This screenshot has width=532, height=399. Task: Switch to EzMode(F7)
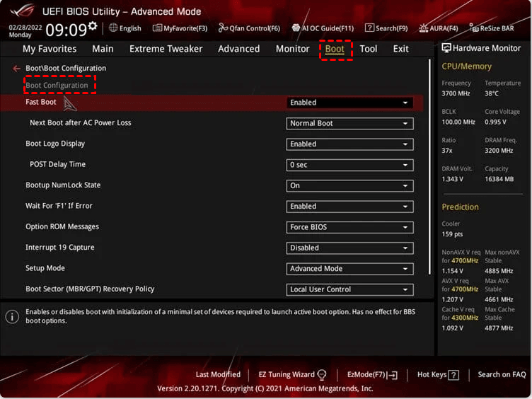372,374
